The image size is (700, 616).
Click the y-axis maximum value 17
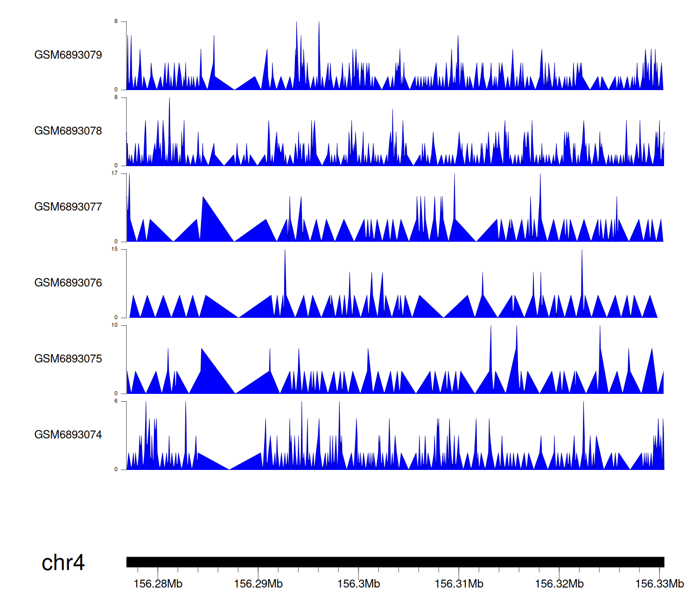tap(114, 173)
